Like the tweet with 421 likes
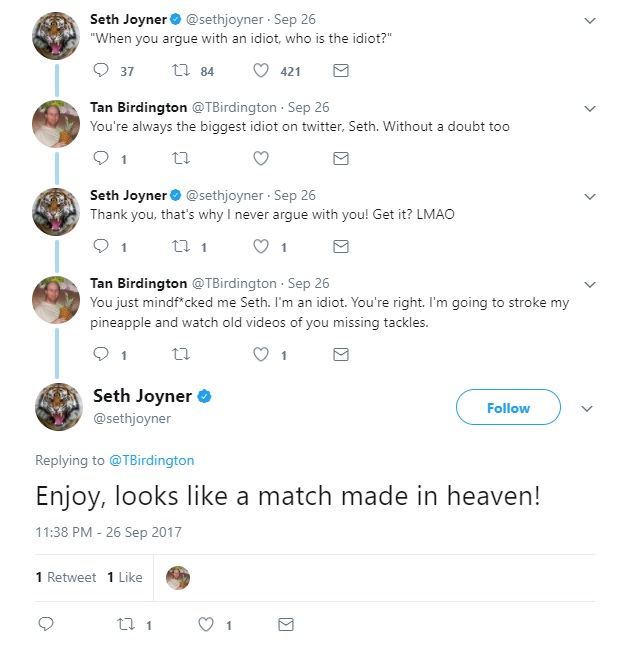Viewport: 625px width, 647px height. click(x=261, y=71)
